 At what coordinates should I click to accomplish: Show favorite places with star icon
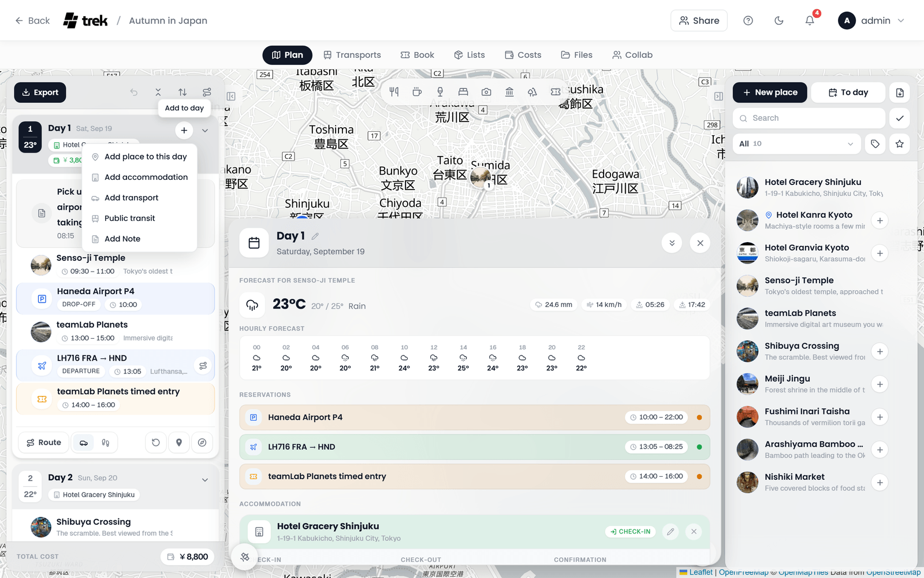pos(900,144)
